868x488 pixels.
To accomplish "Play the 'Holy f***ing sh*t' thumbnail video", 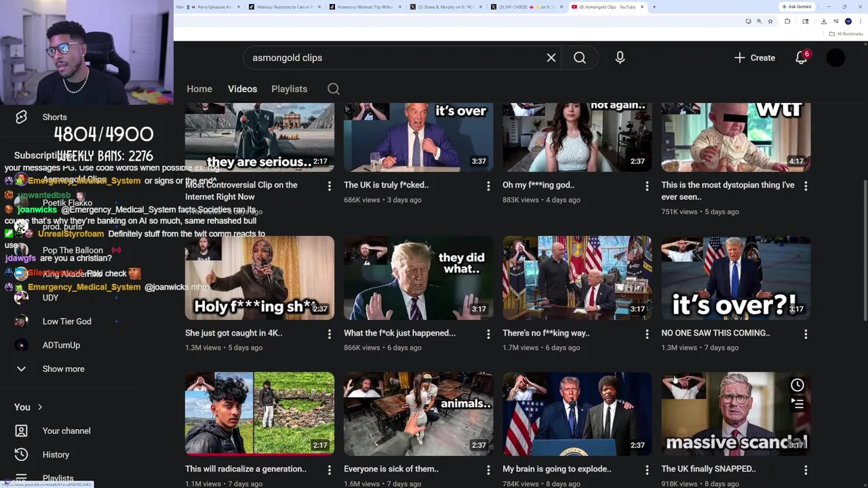I will click(x=260, y=278).
